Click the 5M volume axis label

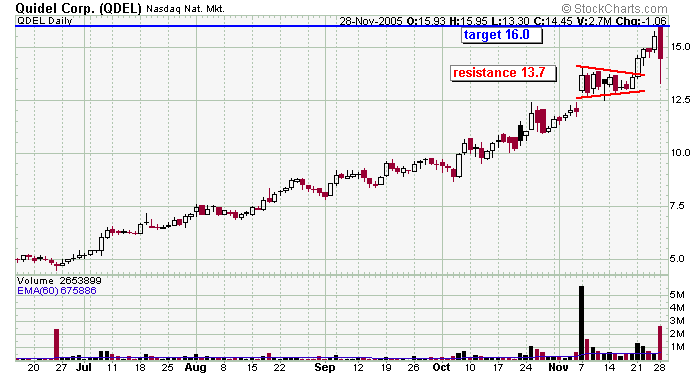point(677,295)
